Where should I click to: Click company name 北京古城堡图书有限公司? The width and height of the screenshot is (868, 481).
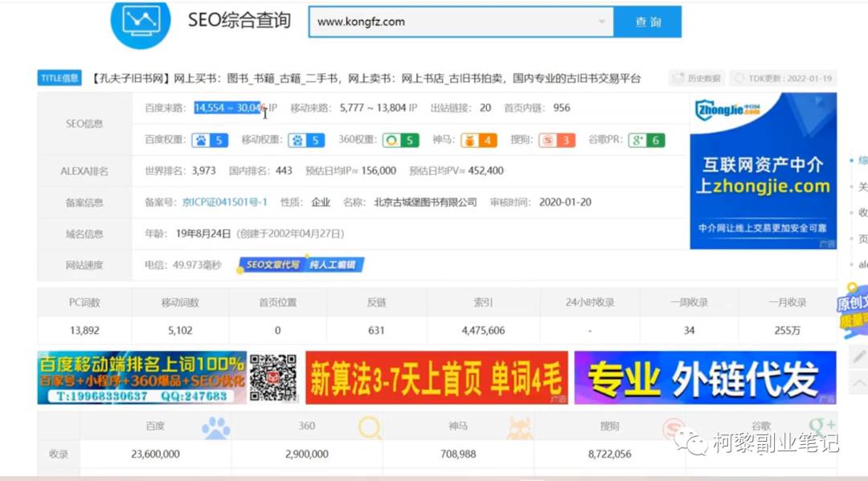(425, 202)
